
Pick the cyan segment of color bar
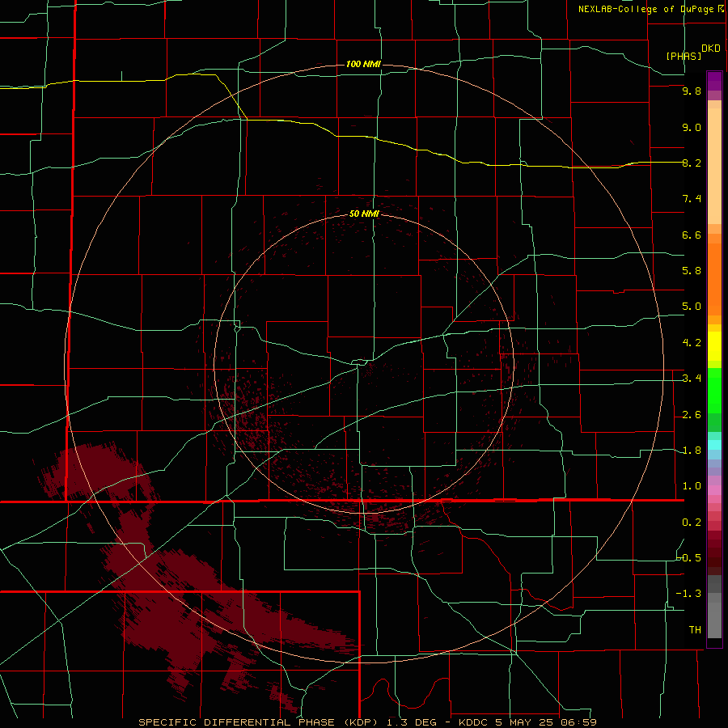[x=714, y=445]
